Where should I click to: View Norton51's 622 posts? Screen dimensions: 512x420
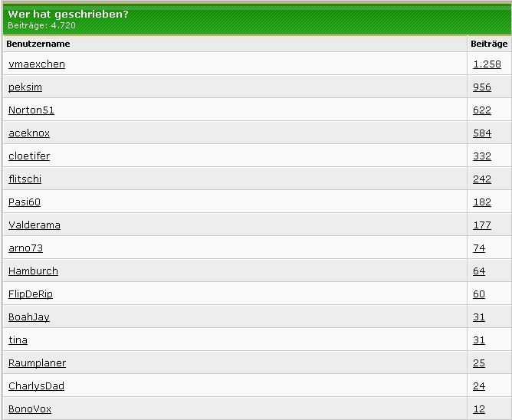(x=481, y=110)
